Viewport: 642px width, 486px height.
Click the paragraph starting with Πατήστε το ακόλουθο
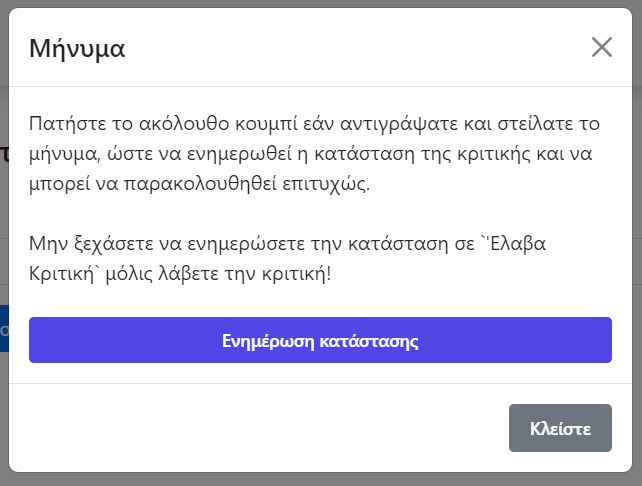pos(312,155)
